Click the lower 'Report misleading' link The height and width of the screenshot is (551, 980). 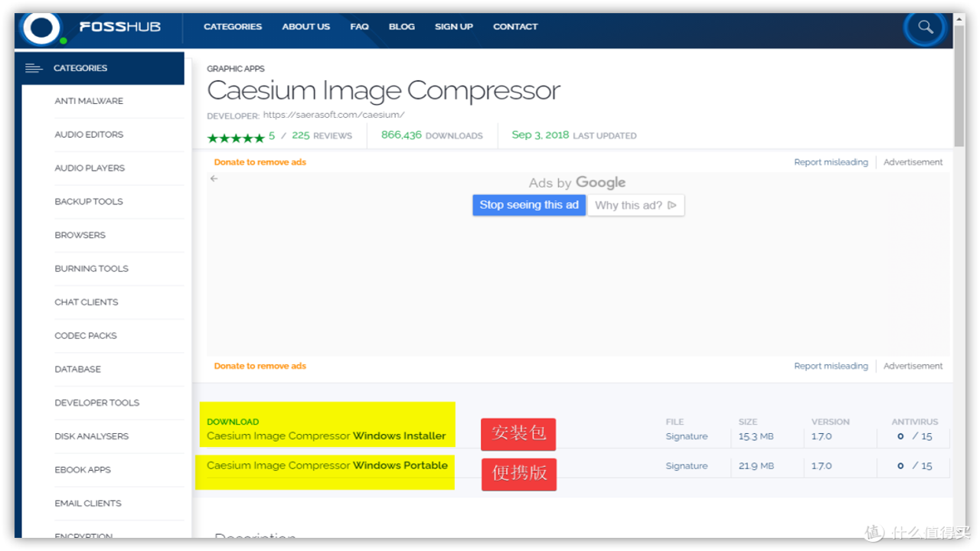coord(831,366)
